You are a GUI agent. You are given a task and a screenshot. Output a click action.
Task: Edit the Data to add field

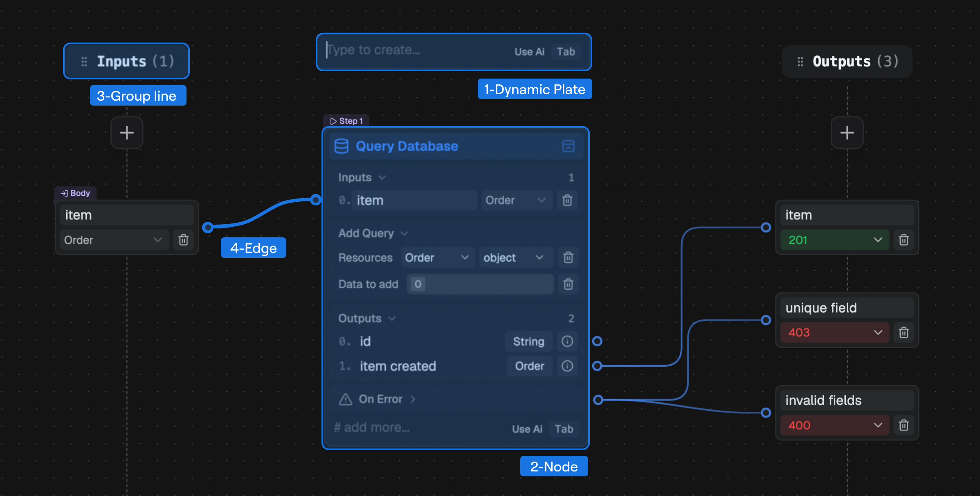point(480,284)
